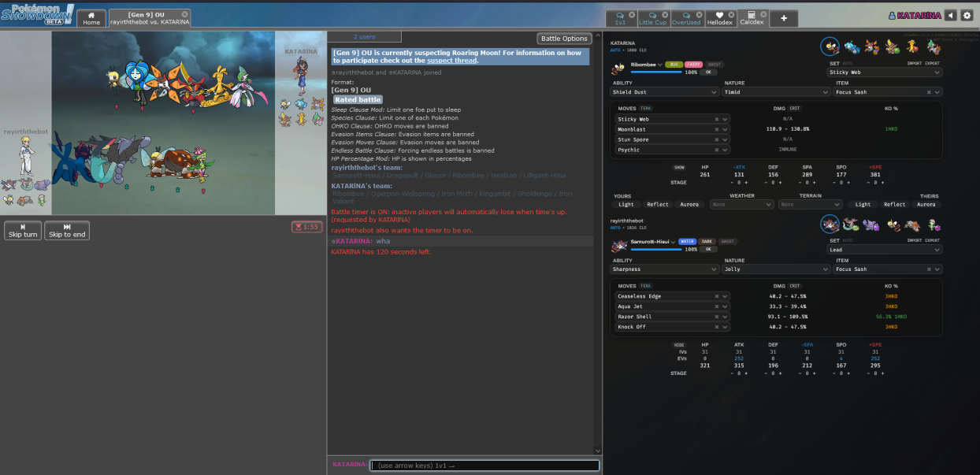Select Dragapult icon in rayirththebot's calc party
Viewport: 980px width, 475px height.
[851, 225]
